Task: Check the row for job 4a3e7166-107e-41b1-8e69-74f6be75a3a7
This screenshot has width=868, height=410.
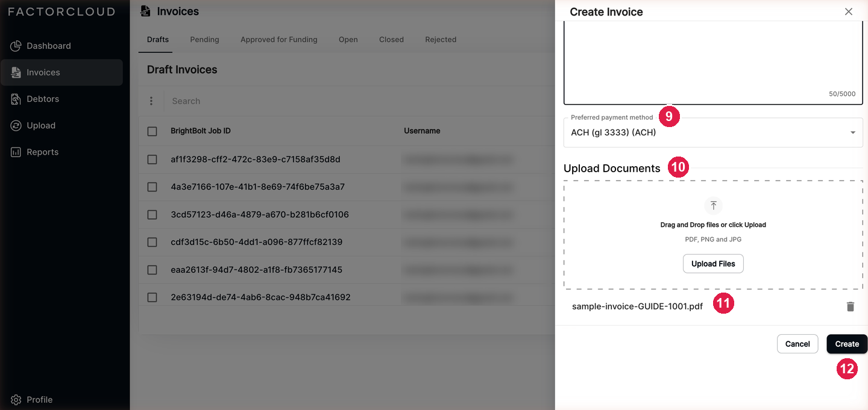Action: tap(152, 187)
